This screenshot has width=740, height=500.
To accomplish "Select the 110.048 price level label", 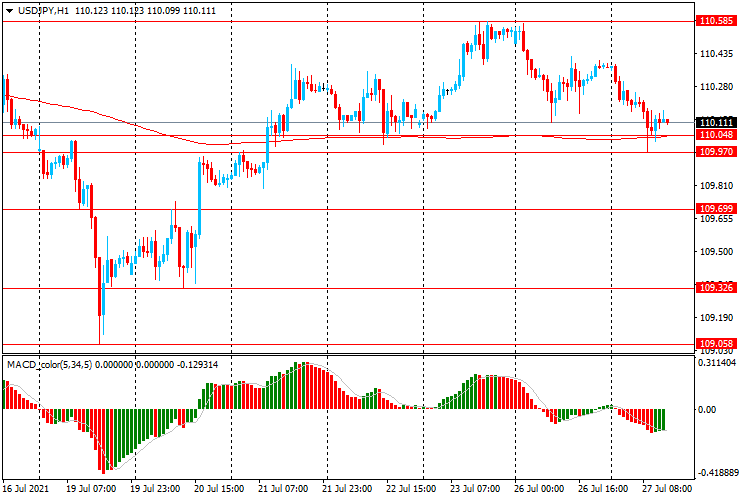I will (716, 135).
